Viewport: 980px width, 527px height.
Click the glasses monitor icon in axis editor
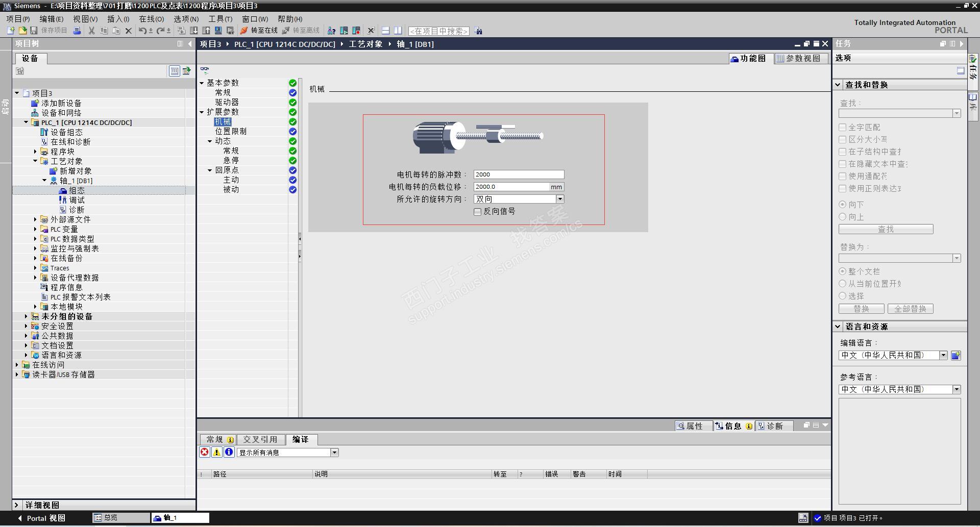coord(205,69)
